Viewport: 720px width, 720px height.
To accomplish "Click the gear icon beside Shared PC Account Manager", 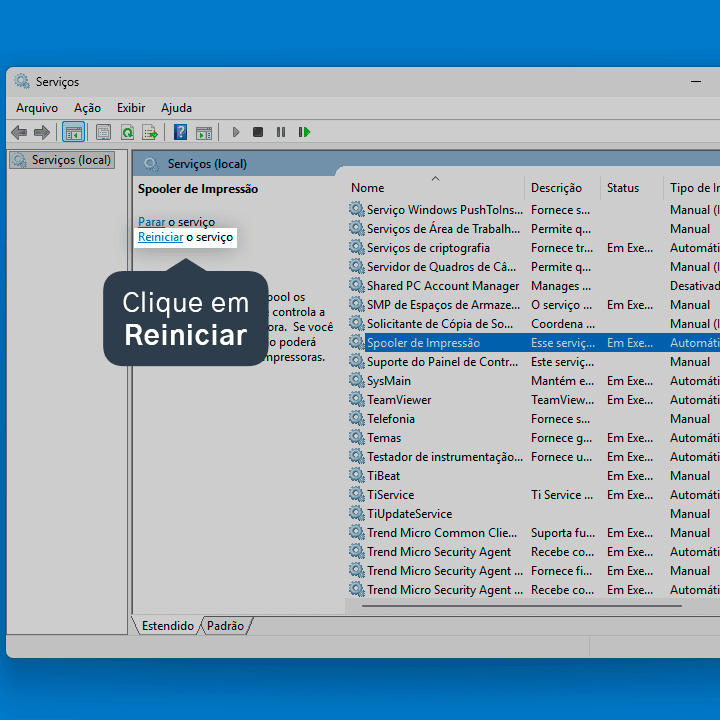I will [356, 285].
